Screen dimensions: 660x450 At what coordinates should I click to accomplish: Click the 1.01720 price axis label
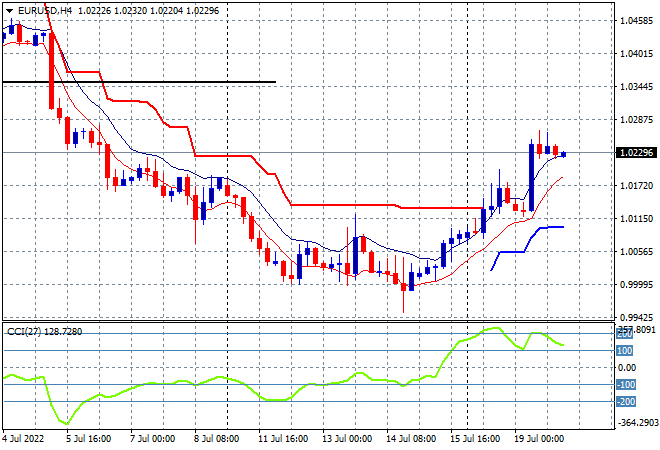pos(637,186)
